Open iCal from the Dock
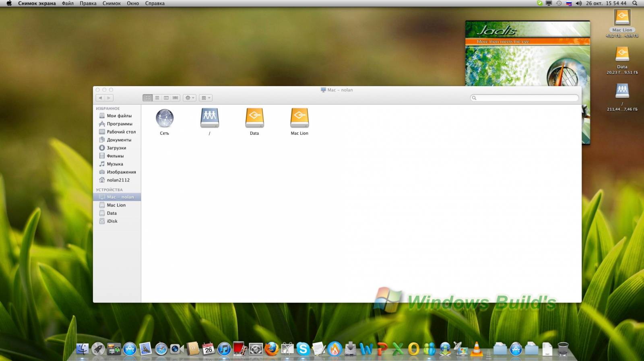Screen dimensions: 644x361 point(208,349)
